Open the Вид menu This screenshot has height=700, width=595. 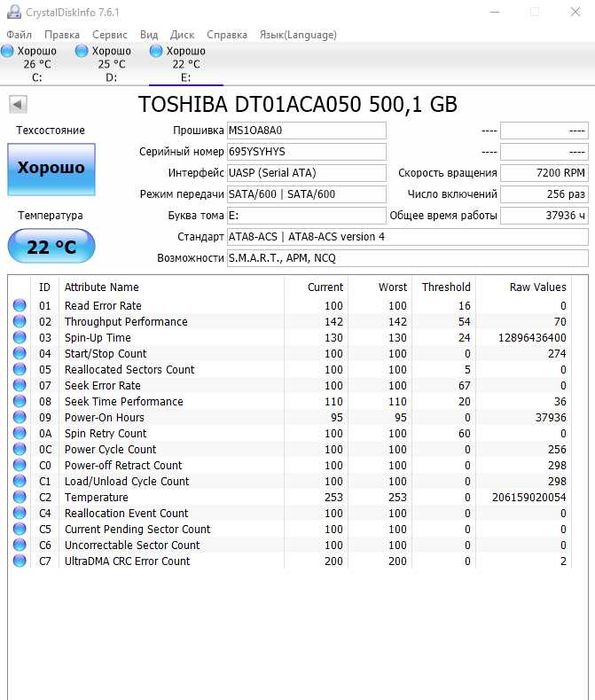click(149, 34)
